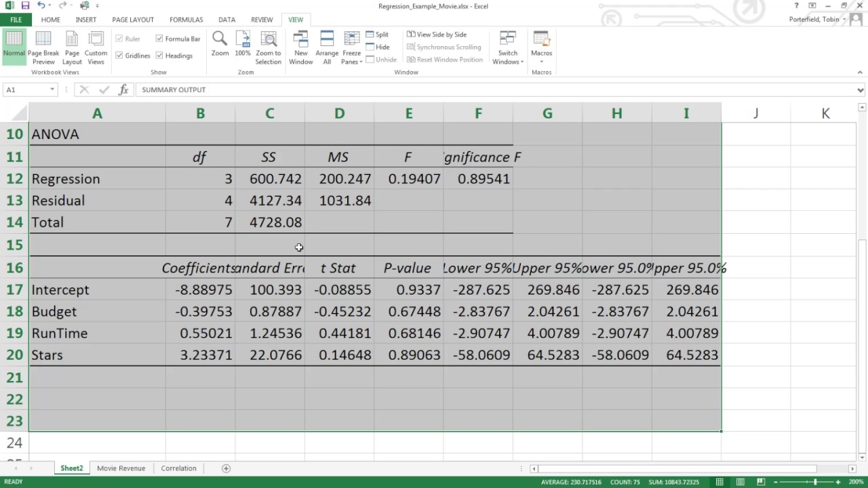Image resolution: width=868 pixels, height=488 pixels.
Task: Toggle the Gridlines checkbox
Action: tap(119, 56)
